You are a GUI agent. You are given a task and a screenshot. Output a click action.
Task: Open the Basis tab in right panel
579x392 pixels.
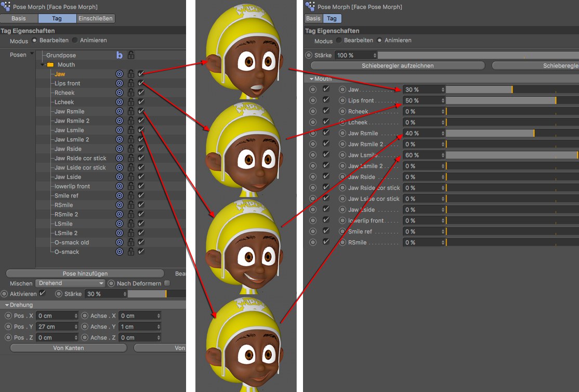pyautogui.click(x=313, y=19)
